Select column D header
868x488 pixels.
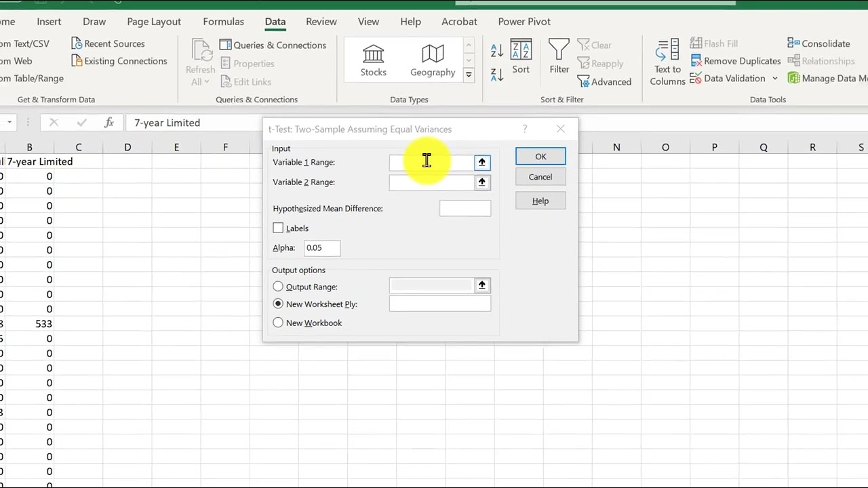tap(127, 147)
